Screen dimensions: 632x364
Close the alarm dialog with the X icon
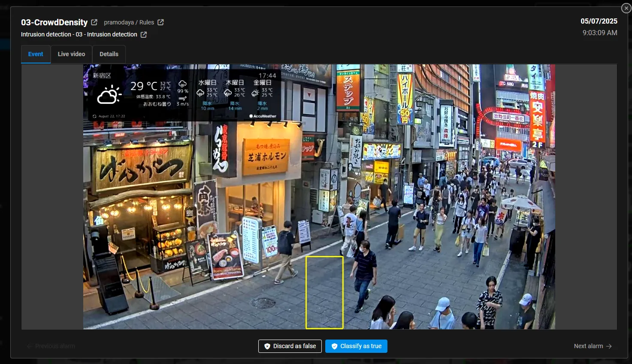(x=626, y=8)
